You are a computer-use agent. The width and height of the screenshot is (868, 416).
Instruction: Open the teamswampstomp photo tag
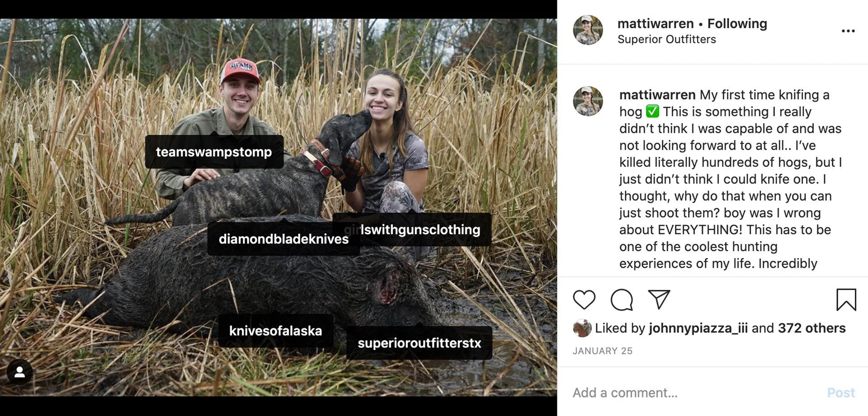click(x=214, y=152)
